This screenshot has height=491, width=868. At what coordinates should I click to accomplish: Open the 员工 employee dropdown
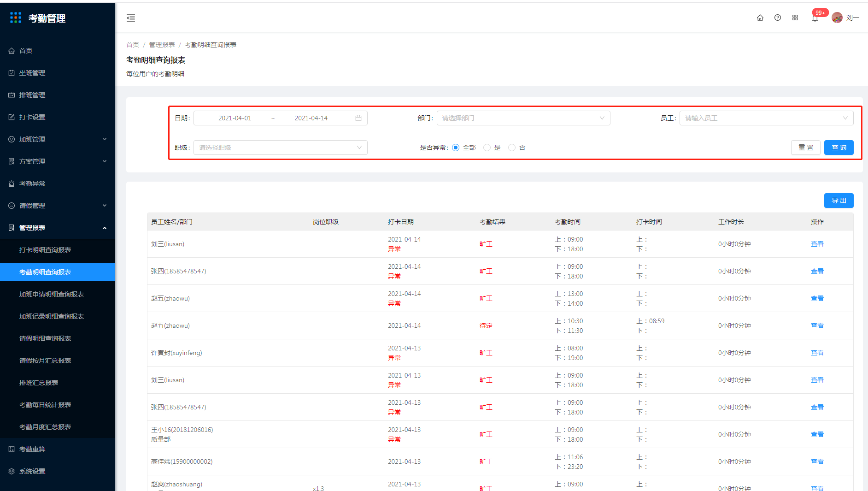(x=767, y=118)
